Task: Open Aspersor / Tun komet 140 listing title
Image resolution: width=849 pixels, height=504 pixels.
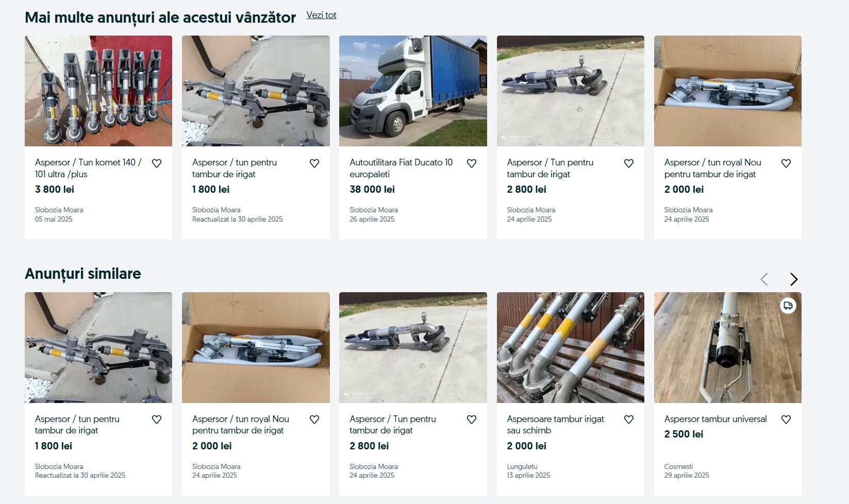Action: point(88,168)
